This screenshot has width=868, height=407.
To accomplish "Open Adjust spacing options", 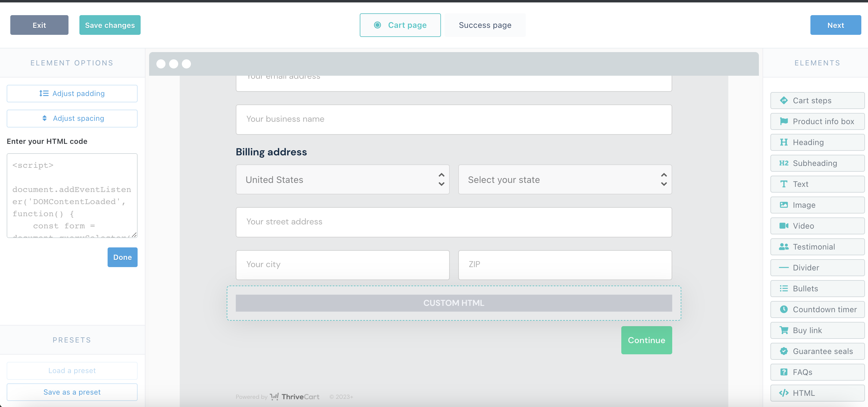I will tap(72, 118).
